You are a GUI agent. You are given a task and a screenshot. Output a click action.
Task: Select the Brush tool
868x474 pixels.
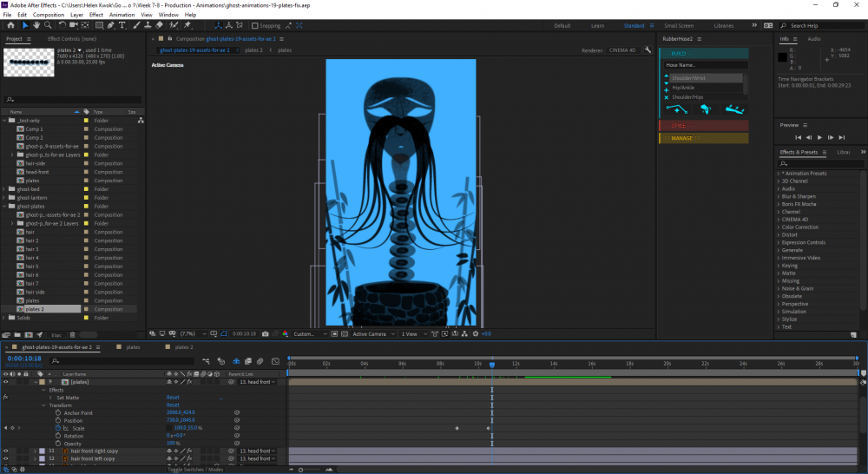pos(136,25)
